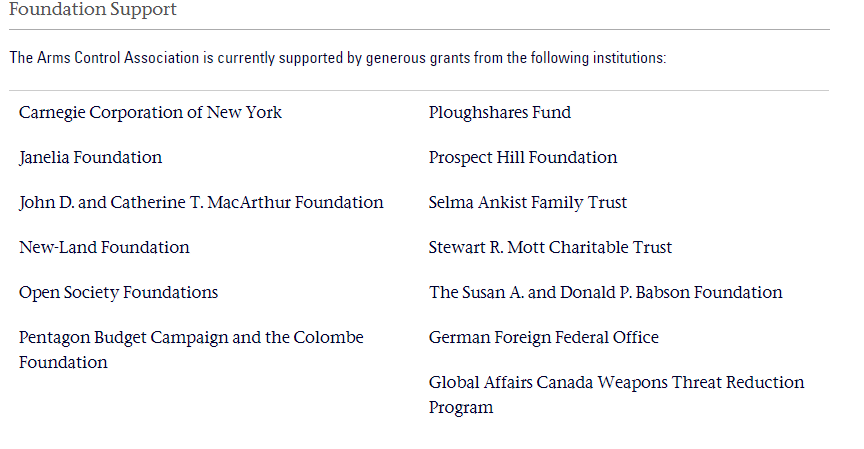Viewport: 864px width, 449px height.
Task: Select Selma Ankist Family Trust
Action: pyautogui.click(x=528, y=203)
